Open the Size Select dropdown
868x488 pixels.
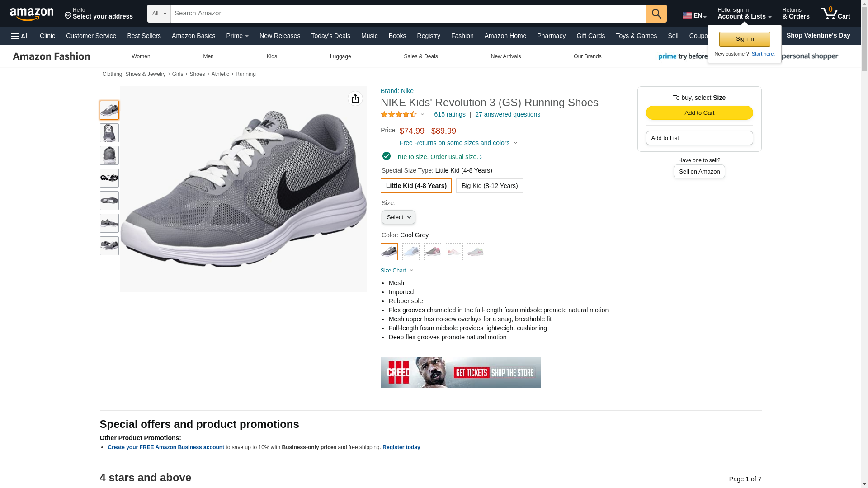pos(398,217)
